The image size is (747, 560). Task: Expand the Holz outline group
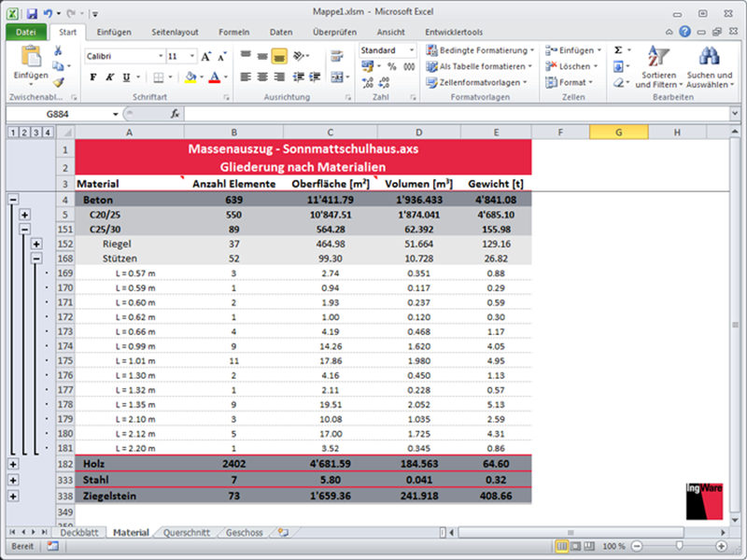[x=13, y=464]
